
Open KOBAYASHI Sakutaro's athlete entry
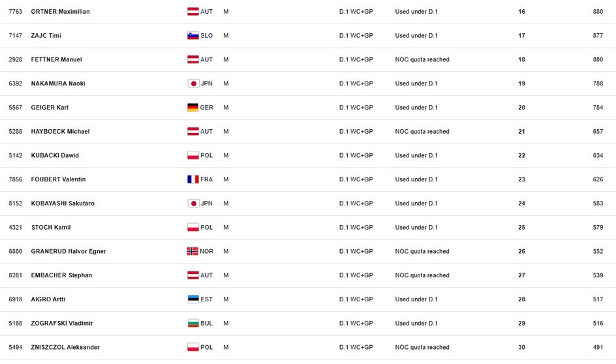(x=63, y=204)
